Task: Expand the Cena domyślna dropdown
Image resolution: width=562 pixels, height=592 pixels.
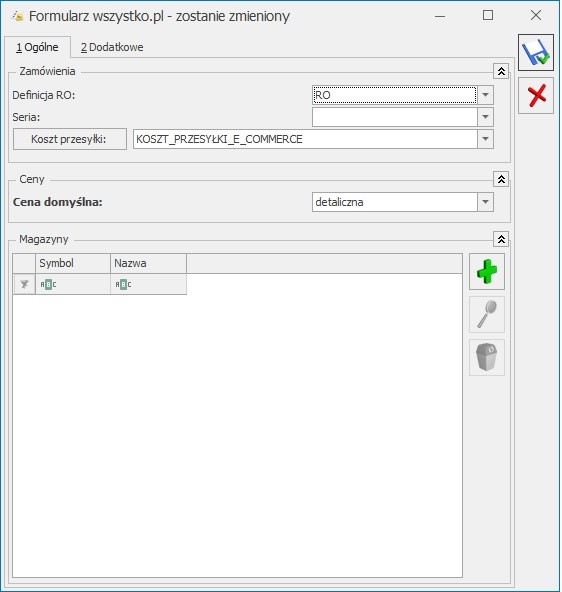Action: pos(485,202)
